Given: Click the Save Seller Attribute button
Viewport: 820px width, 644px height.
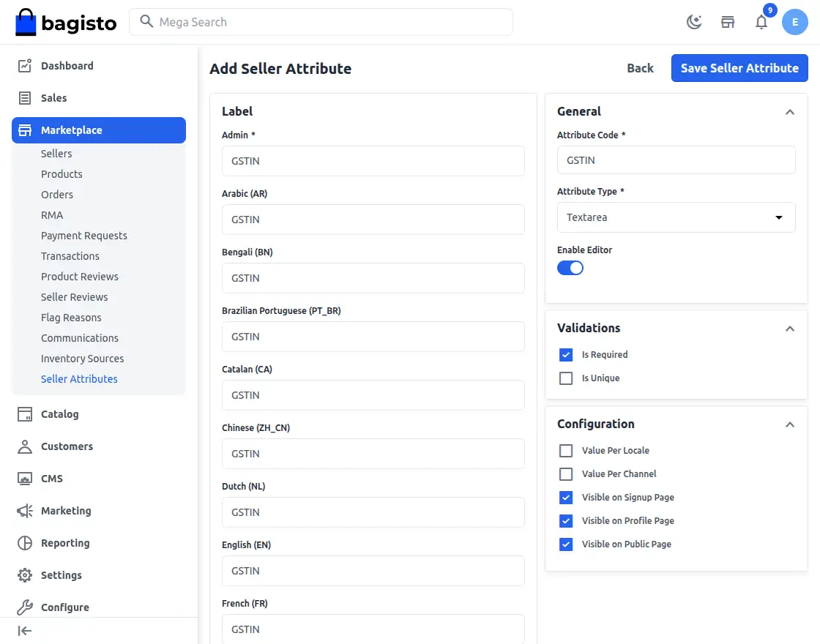Looking at the screenshot, I should tap(739, 68).
